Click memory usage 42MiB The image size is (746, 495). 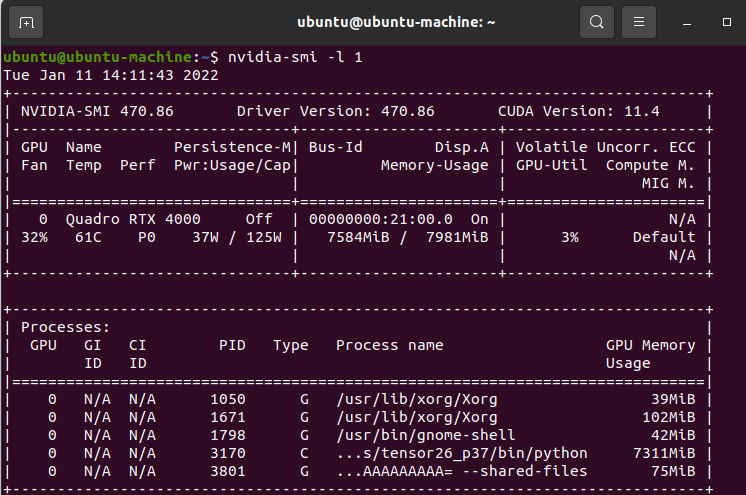point(673,436)
